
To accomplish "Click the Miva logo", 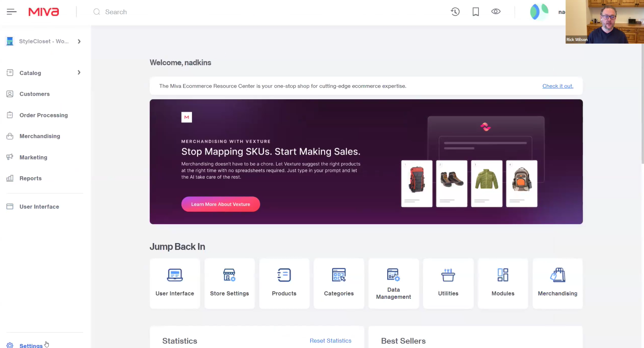I will point(44,12).
